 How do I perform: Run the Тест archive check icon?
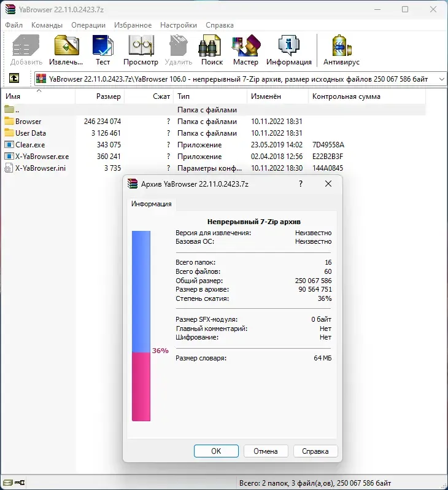point(102,45)
